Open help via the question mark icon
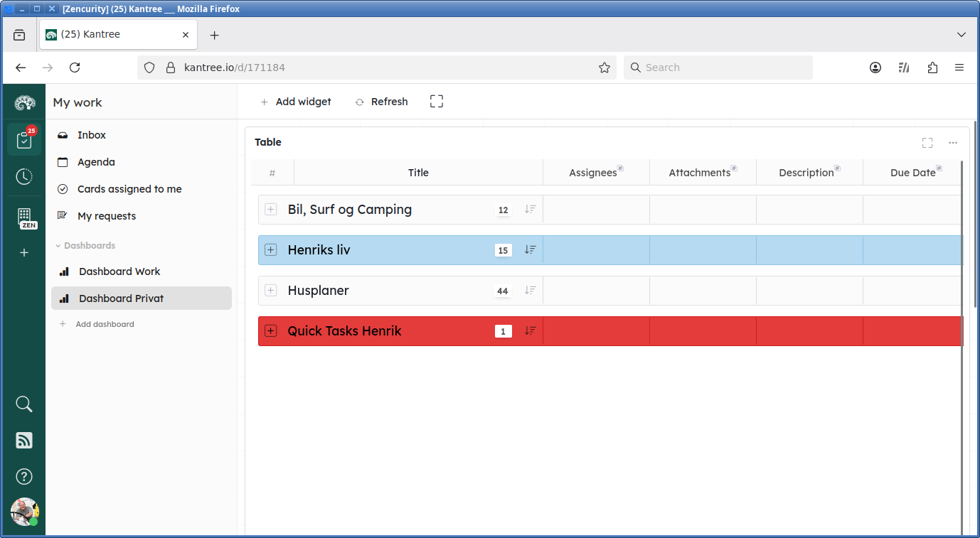980x538 pixels. click(24, 476)
